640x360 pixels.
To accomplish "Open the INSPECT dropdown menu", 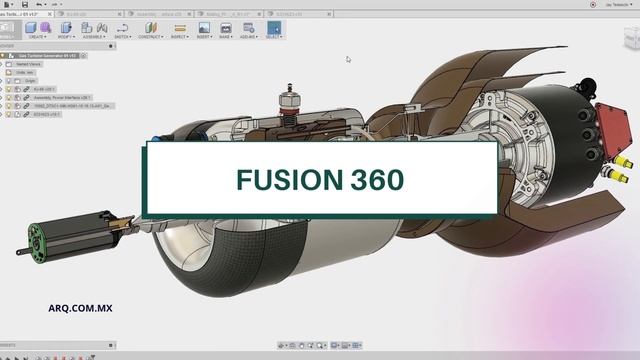I will 180,37.
